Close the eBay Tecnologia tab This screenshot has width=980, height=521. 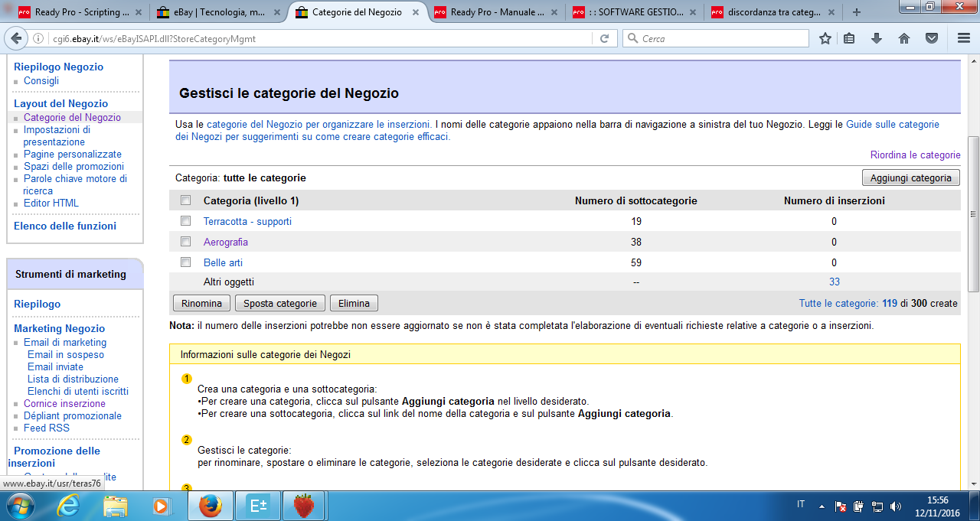(278, 12)
